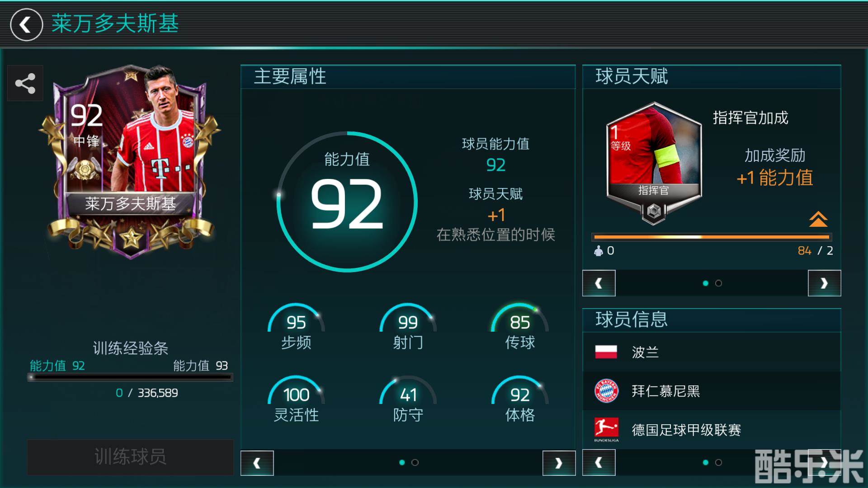Show previous page of player info
The width and height of the screenshot is (868, 488).
599,463
